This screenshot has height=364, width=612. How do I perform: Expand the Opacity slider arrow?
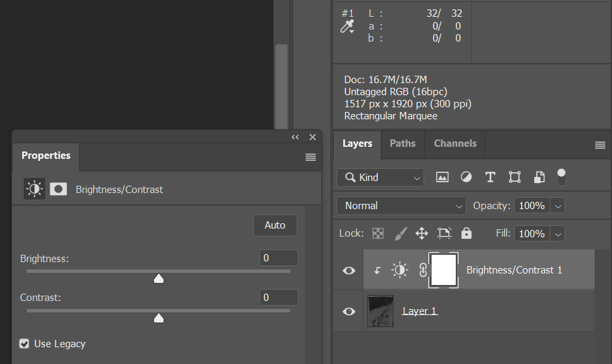coord(558,206)
